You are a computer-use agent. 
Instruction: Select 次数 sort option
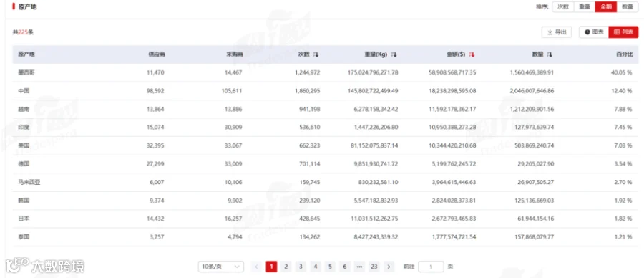[562, 6]
